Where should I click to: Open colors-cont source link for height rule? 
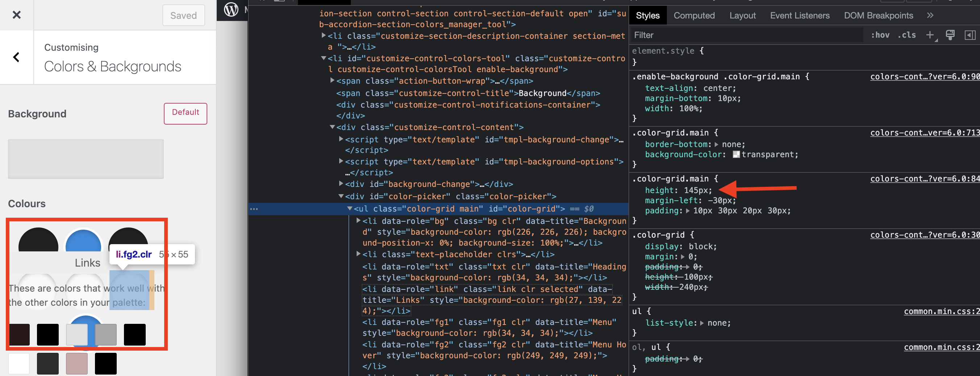pyautogui.click(x=925, y=179)
